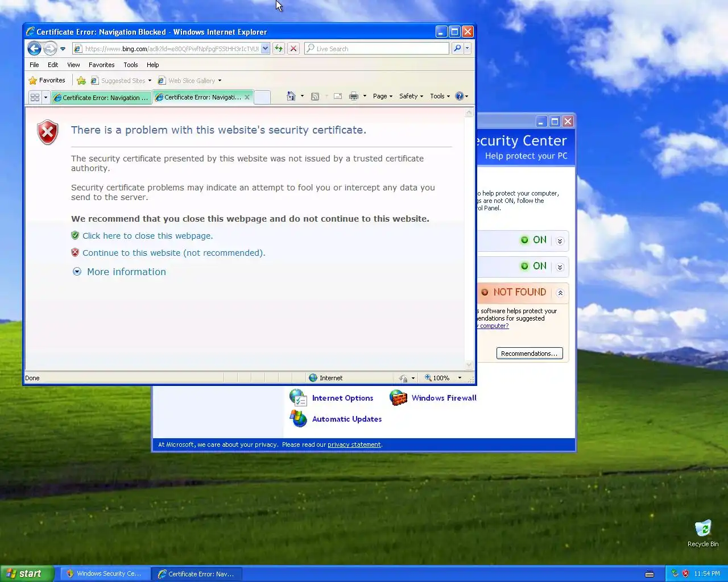Click the Live Search input field
The width and height of the screenshot is (728, 582).
(x=377, y=48)
